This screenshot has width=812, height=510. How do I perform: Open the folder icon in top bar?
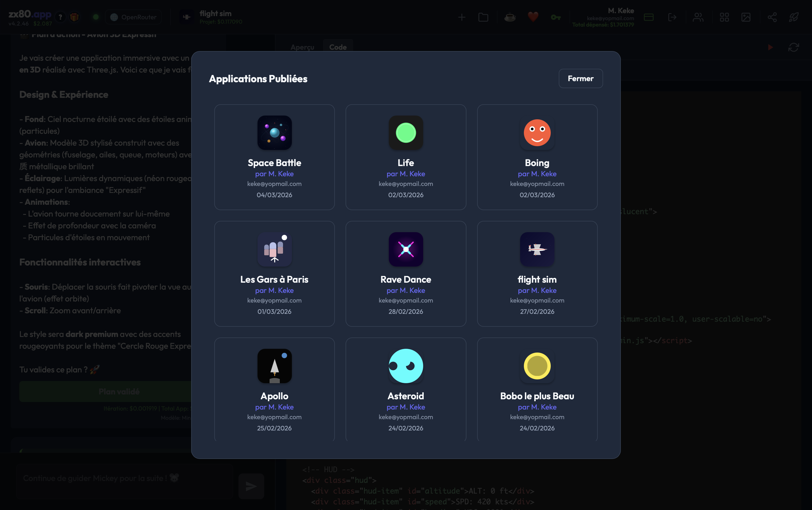[x=483, y=17]
